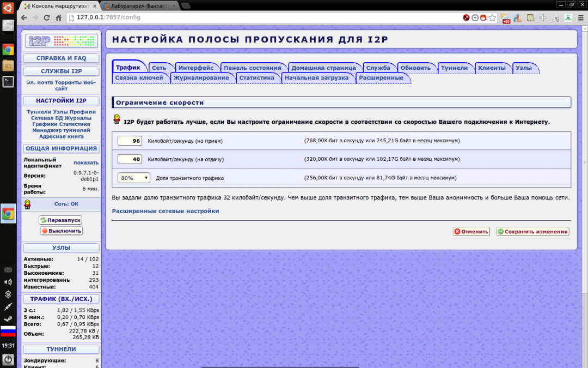588x368 pixels.
Task: Open Chrome hamburger menu
Action: click(580, 17)
